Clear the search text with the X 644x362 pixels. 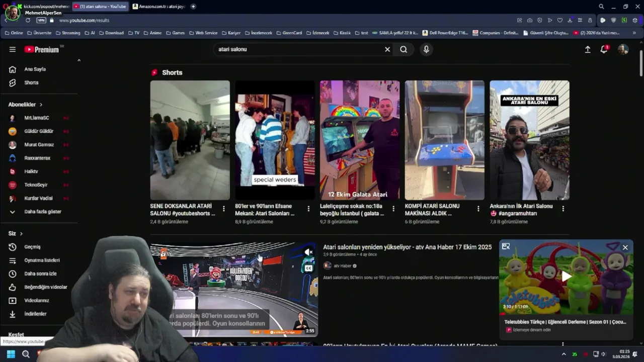click(x=387, y=49)
